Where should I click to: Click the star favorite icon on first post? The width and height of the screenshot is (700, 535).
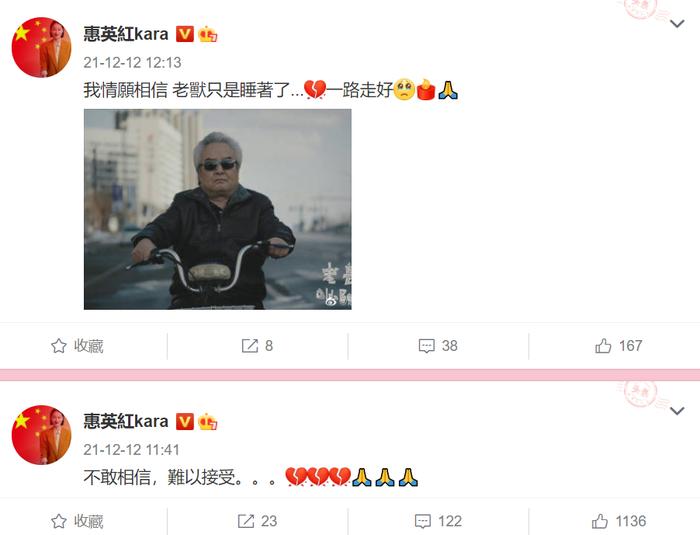(58, 346)
